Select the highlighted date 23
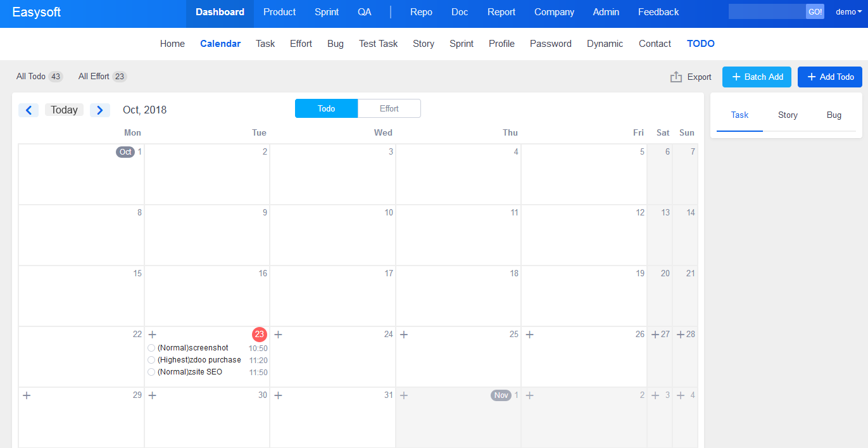 260,335
